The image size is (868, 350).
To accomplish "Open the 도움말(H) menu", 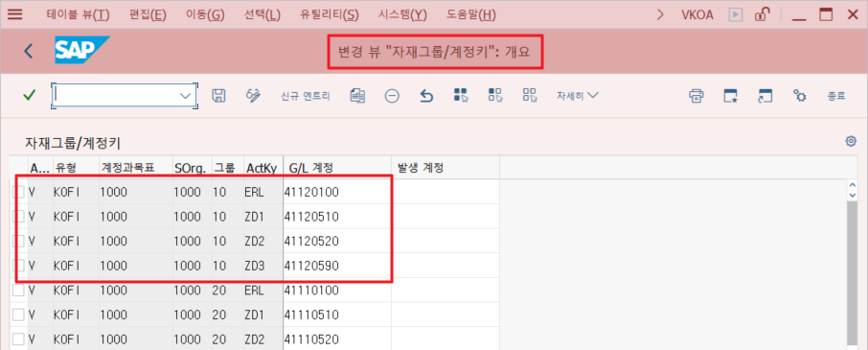I will pos(471,15).
